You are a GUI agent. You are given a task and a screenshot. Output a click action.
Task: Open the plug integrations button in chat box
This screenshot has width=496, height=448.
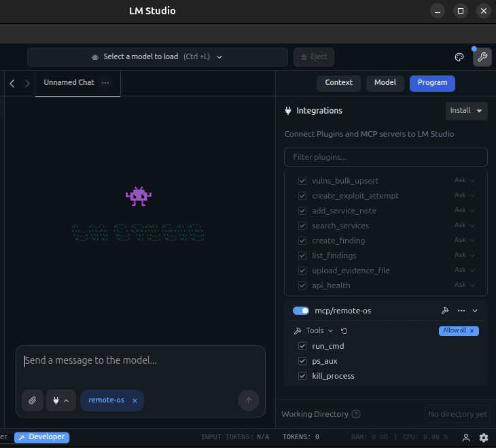click(x=60, y=400)
